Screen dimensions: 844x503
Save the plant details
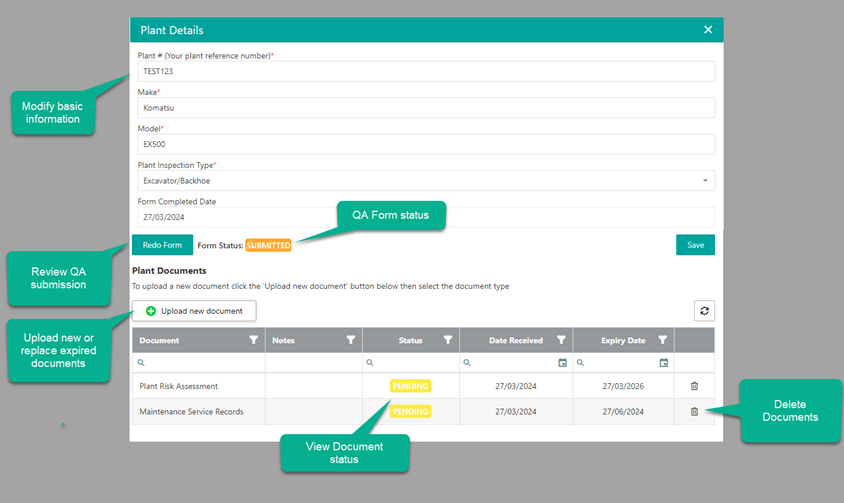tap(695, 245)
